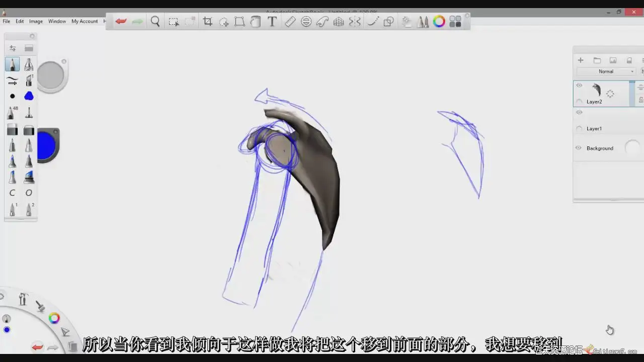The image size is (644, 362).
Task: Select the Text tool
Action: (272, 22)
